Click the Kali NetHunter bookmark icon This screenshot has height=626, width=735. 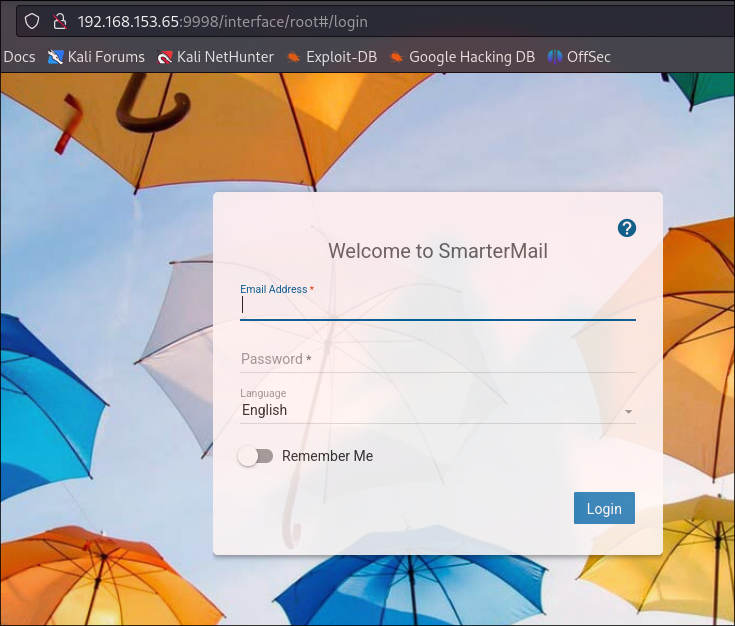[165, 57]
